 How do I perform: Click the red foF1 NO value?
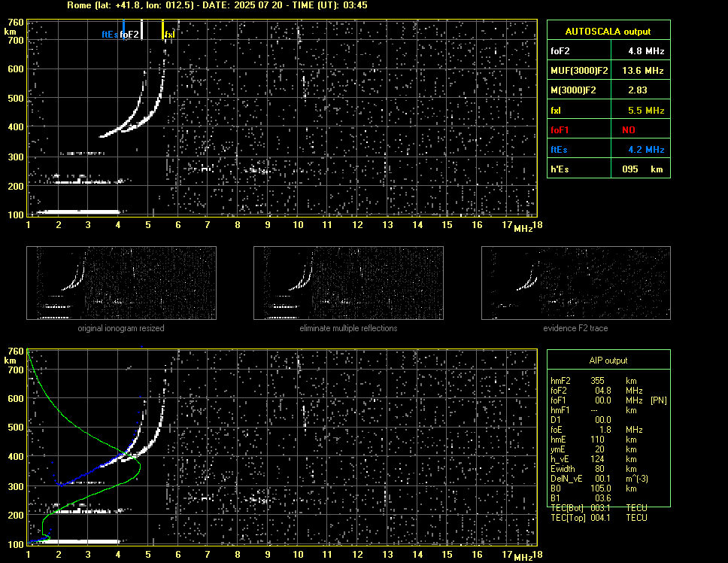coord(629,130)
